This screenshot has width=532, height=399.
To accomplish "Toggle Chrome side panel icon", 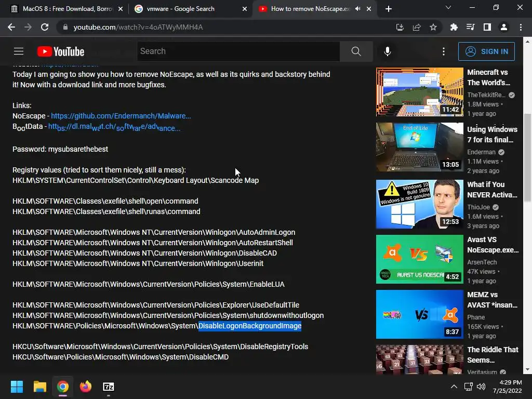I will pyautogui.click(x=487, y=27).
